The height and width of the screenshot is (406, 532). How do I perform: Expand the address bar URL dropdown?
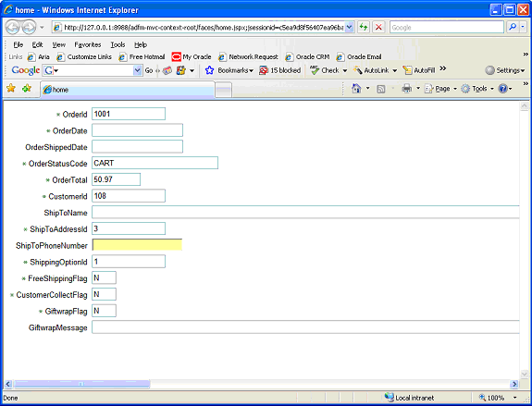point(350,27)
